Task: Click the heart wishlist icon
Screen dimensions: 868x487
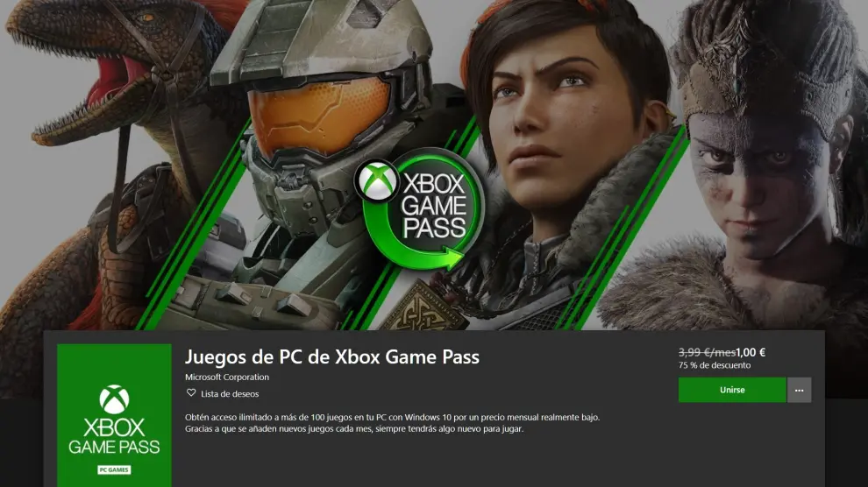Action: (x=191, y=393)
